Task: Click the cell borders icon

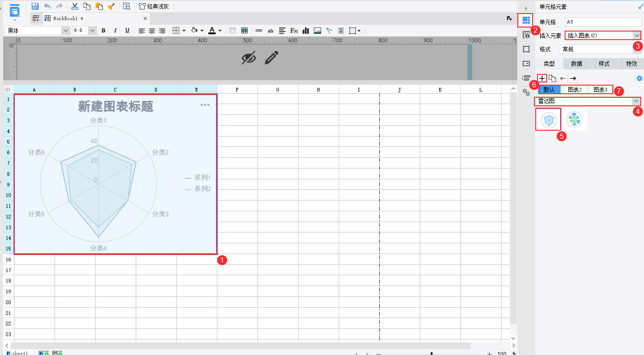Action: pos(176,31)
